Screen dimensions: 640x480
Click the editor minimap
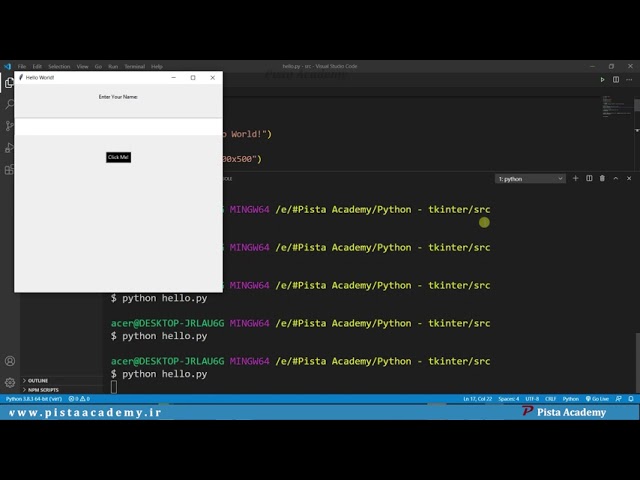(617, 106)
